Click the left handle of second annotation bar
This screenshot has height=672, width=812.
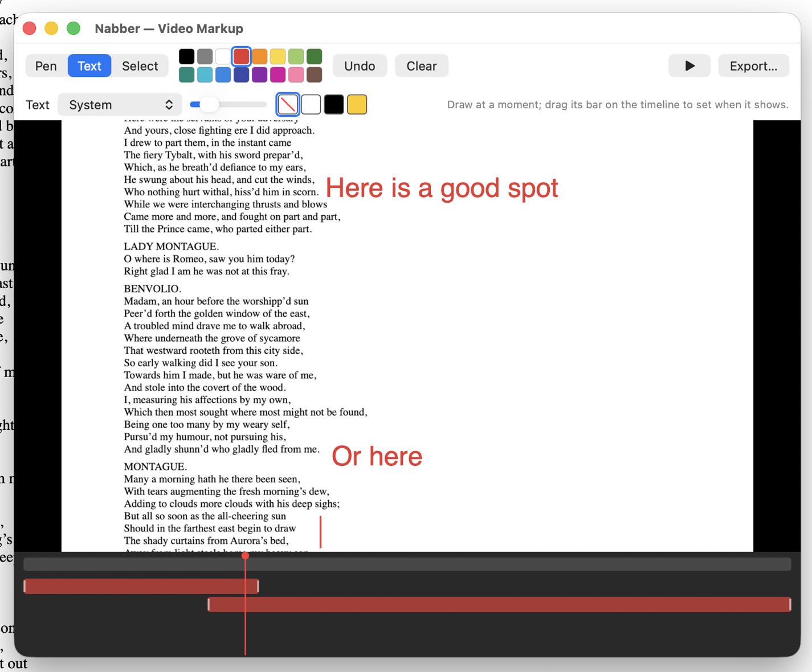click(x=209, y=604)
